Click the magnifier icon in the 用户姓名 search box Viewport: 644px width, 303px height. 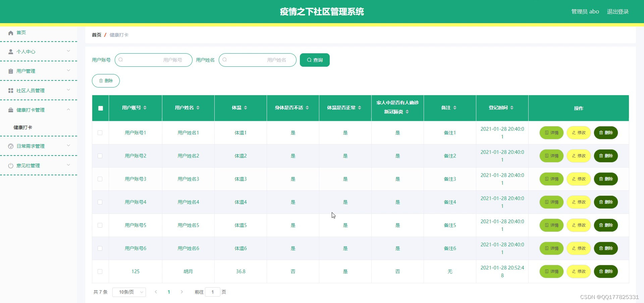[225, 60]
